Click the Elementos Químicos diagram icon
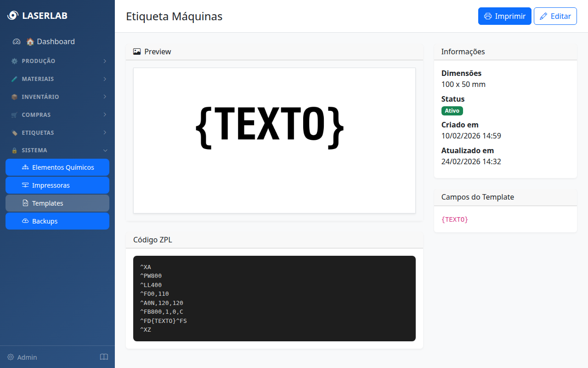Viewport: 588px width, 368px height. 25,167
